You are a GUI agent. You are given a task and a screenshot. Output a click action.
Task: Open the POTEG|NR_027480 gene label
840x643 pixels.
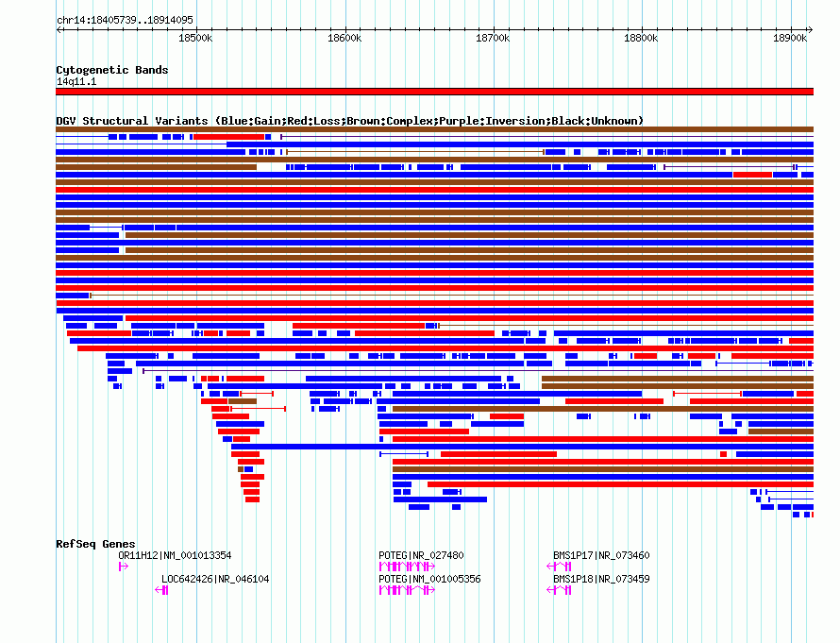[x=421, y=555]
